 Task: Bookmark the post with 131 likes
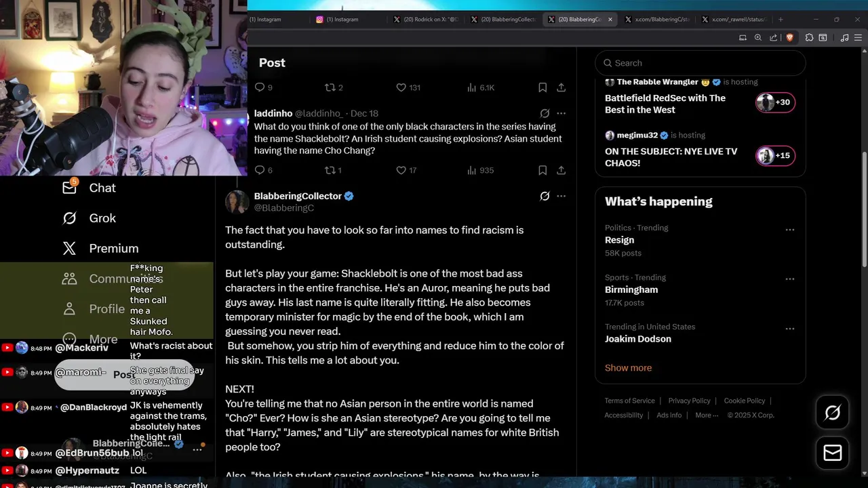pos(542,87)
